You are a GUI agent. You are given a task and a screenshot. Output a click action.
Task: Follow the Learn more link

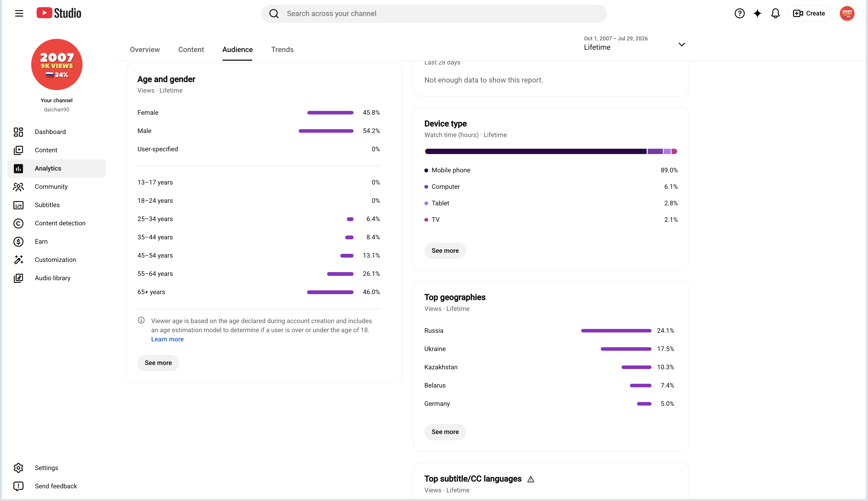(x=167, y=339)
